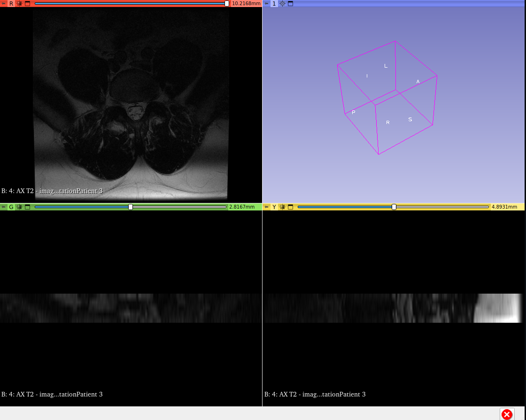526x420 pixels.
Task: Toggle hot-linking on the red slice controller
Action: [19, 3]
